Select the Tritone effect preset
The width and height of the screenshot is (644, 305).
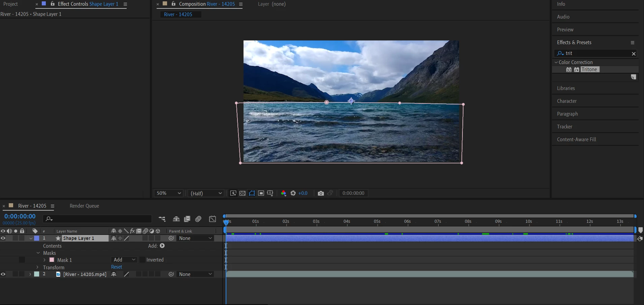tap(589, 69)
